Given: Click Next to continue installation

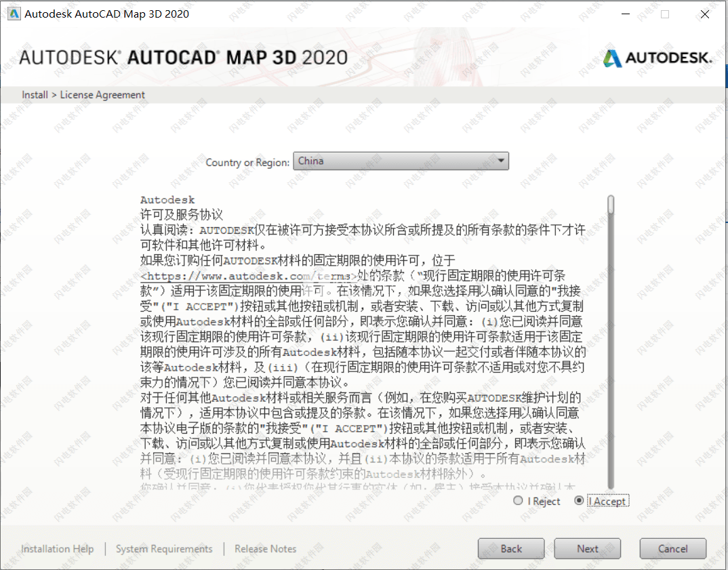Looking at the screenshot, I should [x=587, y=548].
